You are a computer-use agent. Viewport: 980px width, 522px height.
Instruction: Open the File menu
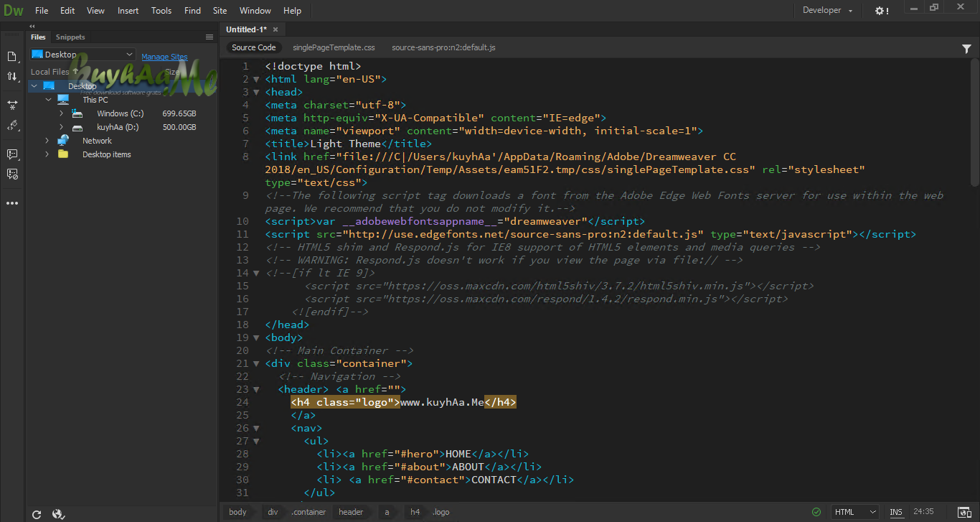(42, 11)
